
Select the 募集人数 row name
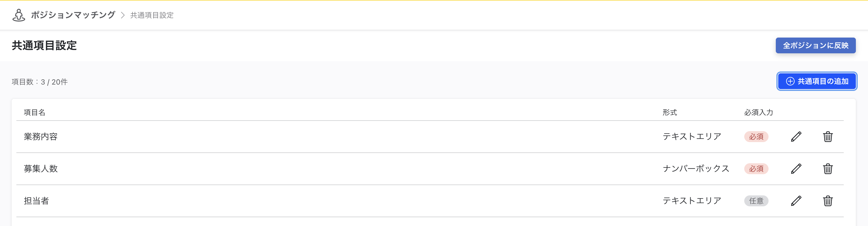pyautogui.click(x=41, y=169)
